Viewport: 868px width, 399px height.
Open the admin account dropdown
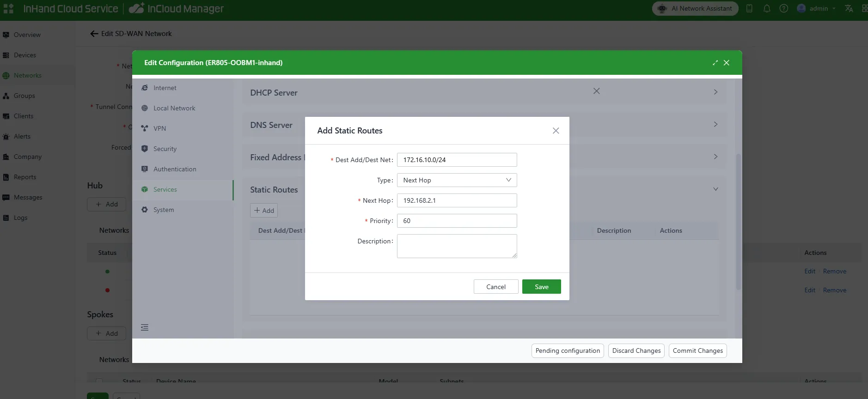point(817,8)
